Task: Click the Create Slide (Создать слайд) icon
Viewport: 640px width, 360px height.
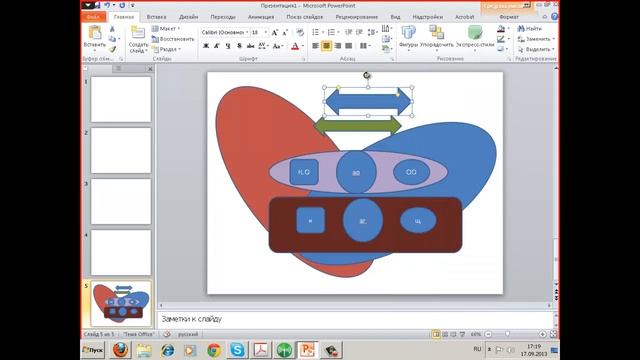Action: tap(138, 32)
